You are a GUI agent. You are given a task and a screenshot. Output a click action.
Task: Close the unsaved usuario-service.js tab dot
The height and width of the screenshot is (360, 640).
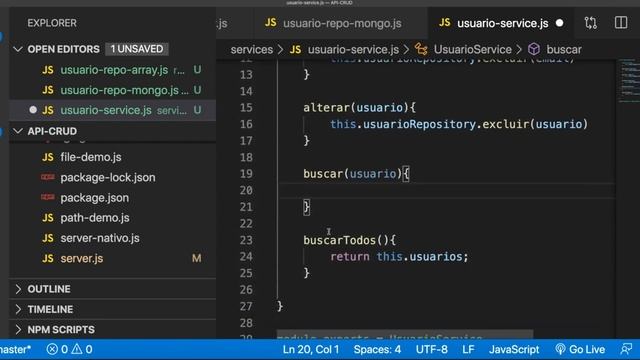[x=560, y=23]
